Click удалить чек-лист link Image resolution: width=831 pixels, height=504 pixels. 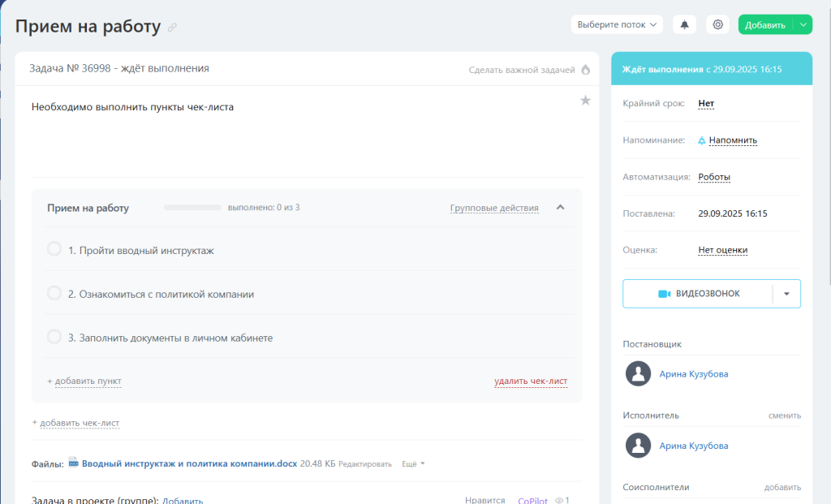point(531,381)
